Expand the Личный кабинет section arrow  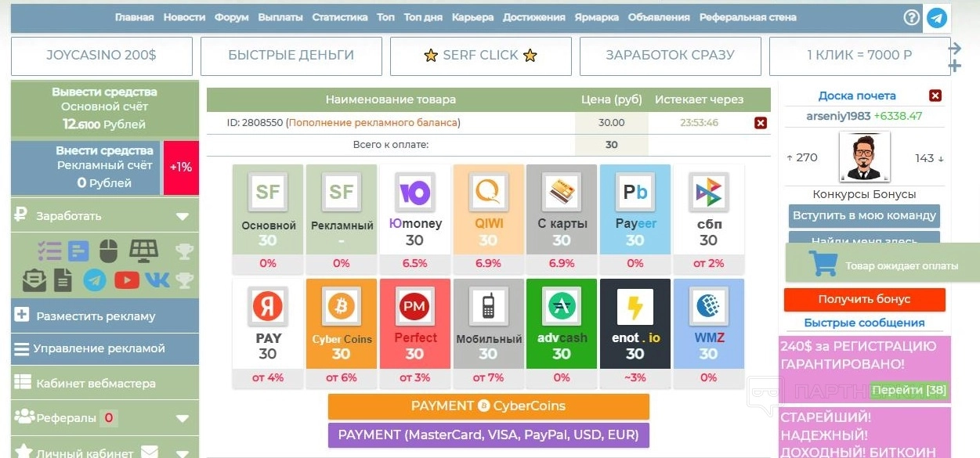tap(183, 453)
